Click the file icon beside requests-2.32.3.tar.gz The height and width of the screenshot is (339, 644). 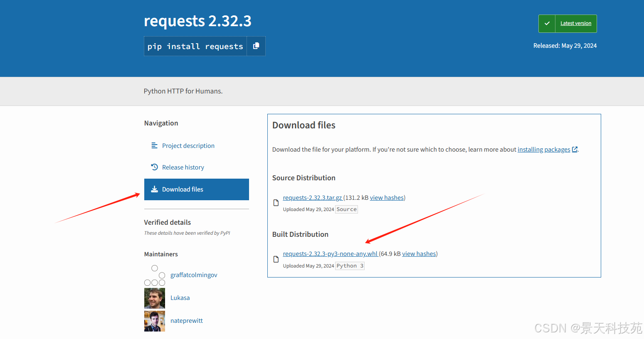[x=276, y=203]
